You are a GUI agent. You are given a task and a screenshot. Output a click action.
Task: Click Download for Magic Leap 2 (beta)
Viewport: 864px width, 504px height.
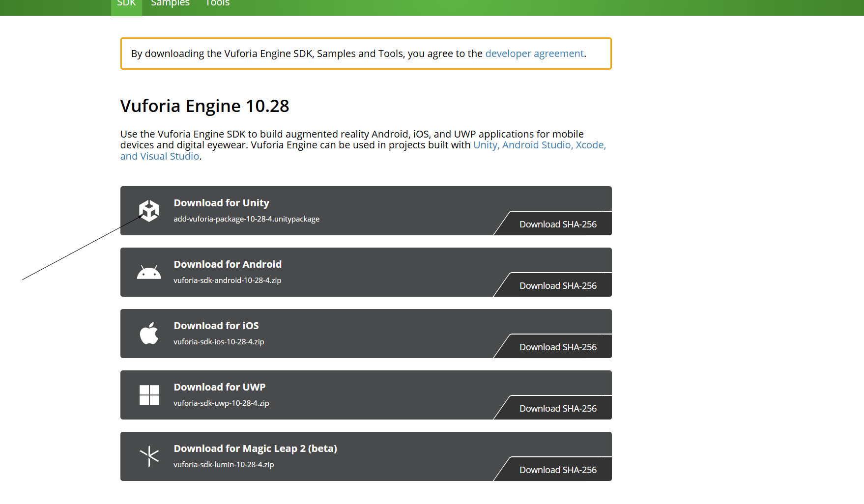(255, 448)
